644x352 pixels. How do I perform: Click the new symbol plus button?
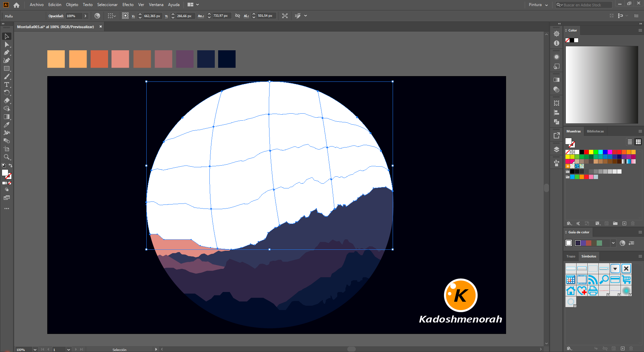(x=623, y=349)
